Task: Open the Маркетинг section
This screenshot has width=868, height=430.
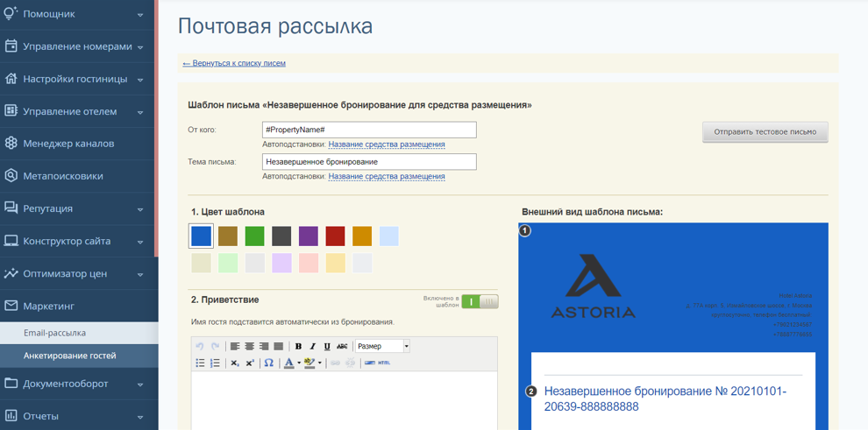Action: click(x=79, y=306)
